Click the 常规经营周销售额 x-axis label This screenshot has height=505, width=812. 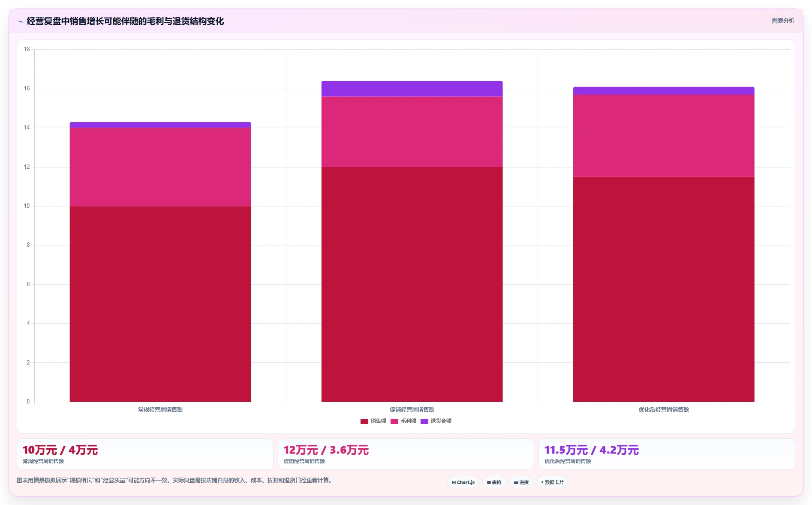pyautogui.click(x=160, y=409)
